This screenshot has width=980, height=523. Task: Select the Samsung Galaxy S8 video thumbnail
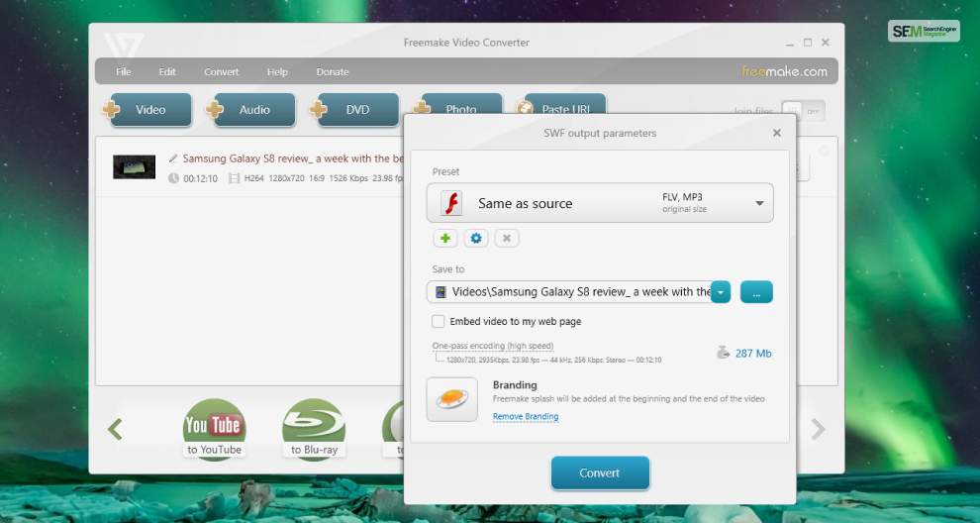pos(135,167)
